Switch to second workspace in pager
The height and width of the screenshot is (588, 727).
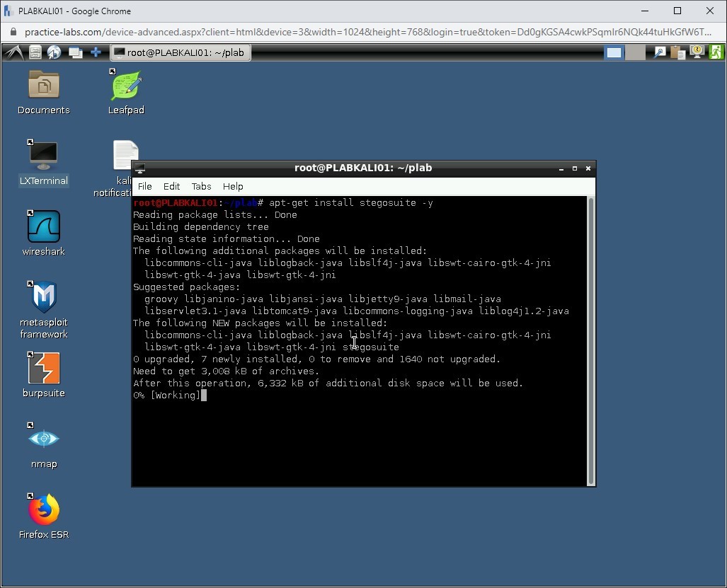[x=635, y=52]
